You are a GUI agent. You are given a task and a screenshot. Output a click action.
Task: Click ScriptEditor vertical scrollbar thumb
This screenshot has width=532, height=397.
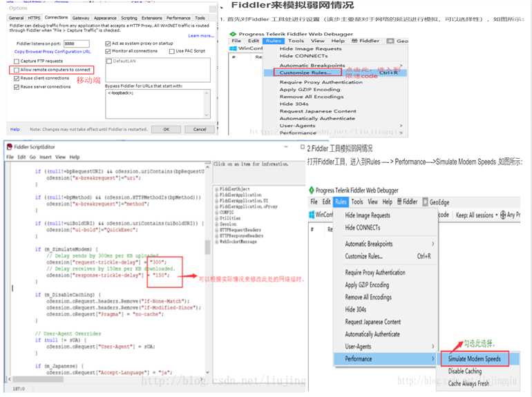(x=208, y=247)
